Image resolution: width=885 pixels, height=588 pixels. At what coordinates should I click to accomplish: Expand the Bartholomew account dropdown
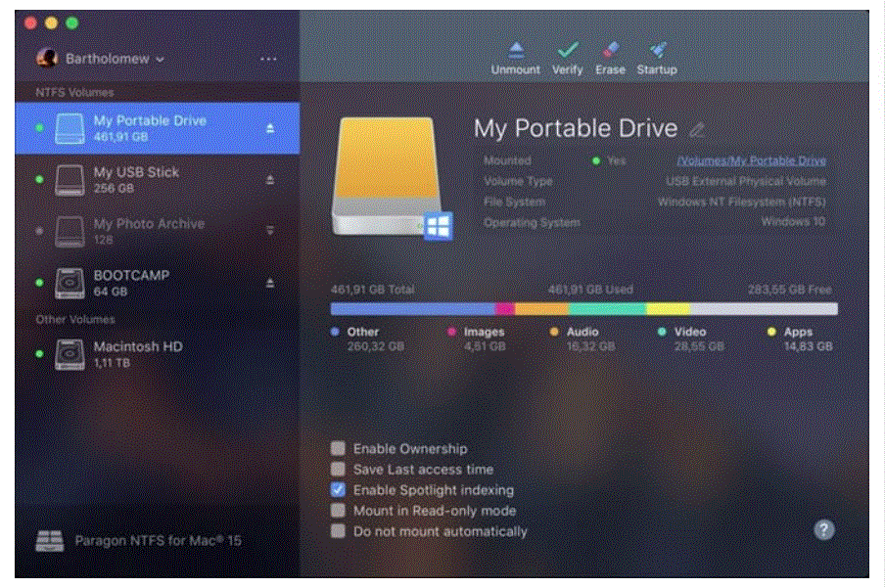[x=160, y=60]
